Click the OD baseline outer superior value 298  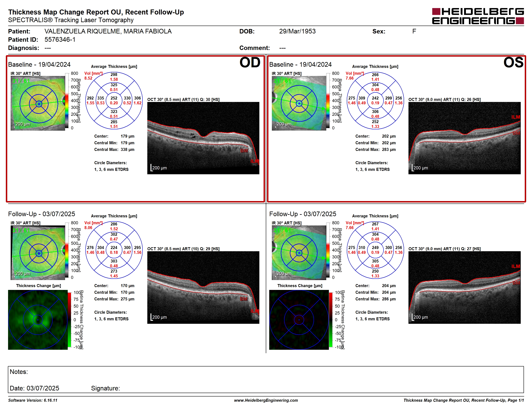click(114, 75)
